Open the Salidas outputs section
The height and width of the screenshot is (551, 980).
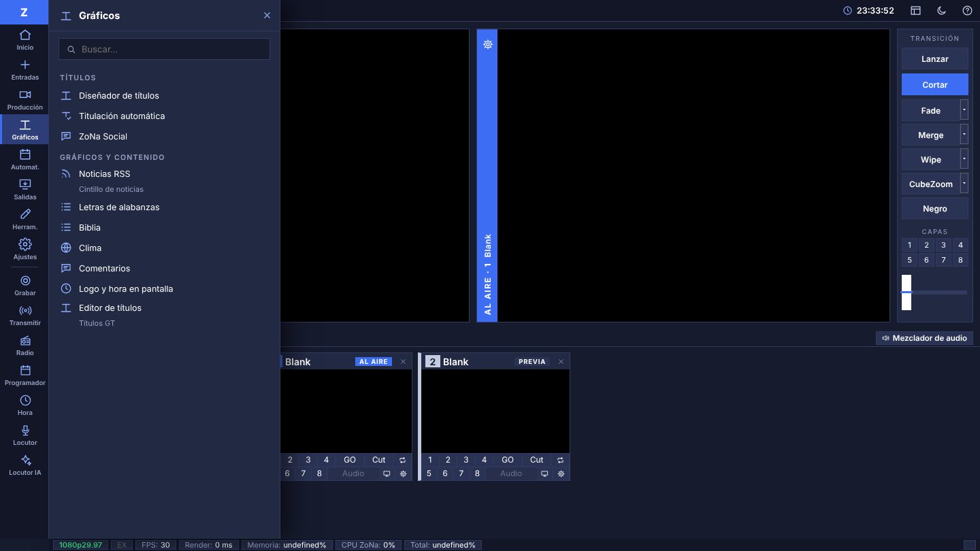(24, 189)
